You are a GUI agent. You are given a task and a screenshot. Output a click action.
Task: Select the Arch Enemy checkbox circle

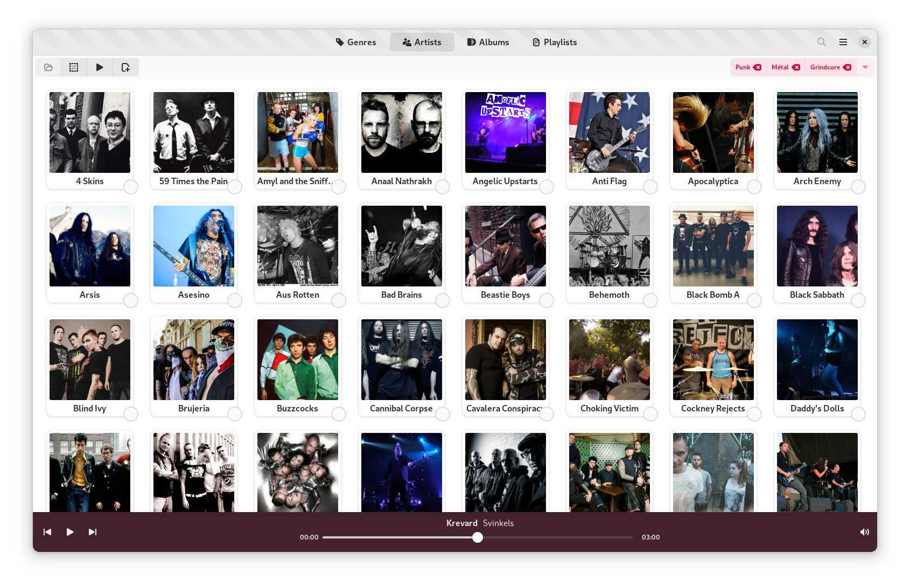[858, 187]
